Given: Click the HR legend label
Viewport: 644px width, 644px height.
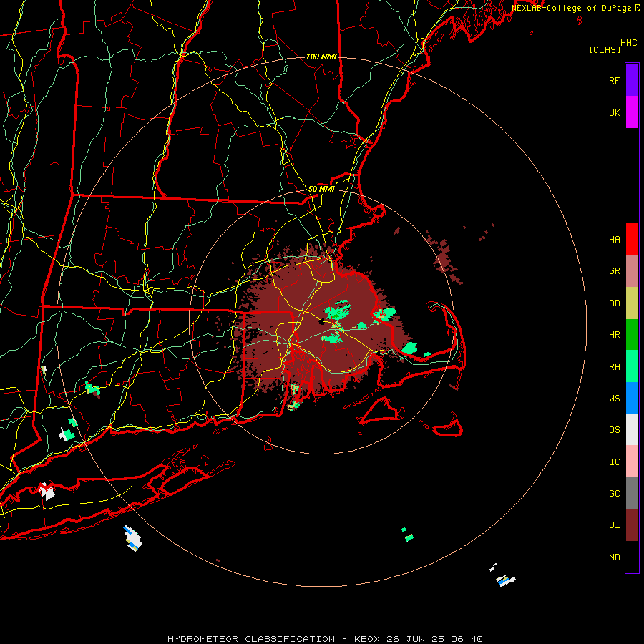Looking at the screenshot, I should click(x=615, y=335).
